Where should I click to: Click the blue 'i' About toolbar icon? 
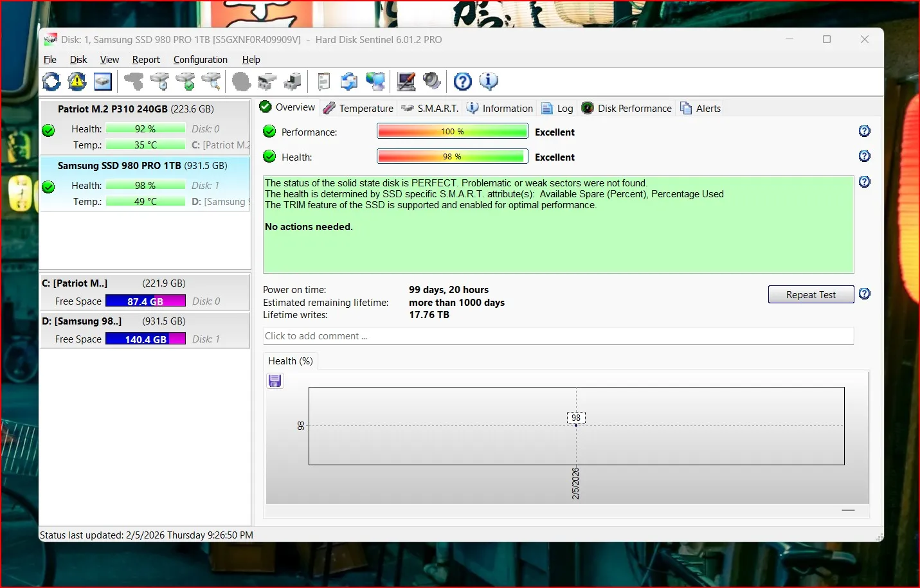[489, 82]
